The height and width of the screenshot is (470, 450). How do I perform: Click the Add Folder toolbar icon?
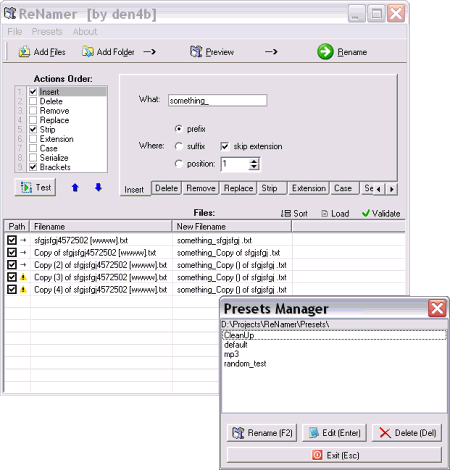(x=88, y=52)
